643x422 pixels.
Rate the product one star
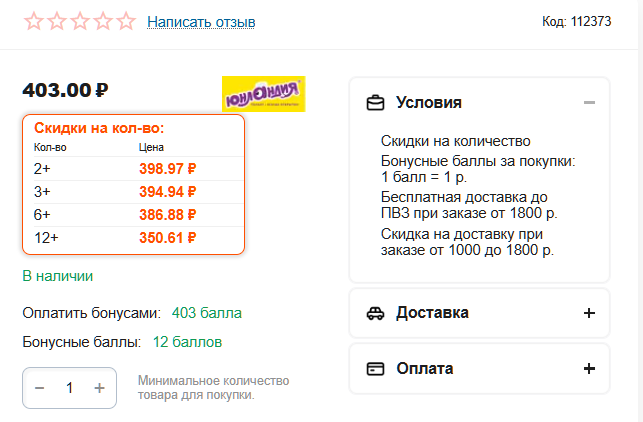[x=34, y=21]
